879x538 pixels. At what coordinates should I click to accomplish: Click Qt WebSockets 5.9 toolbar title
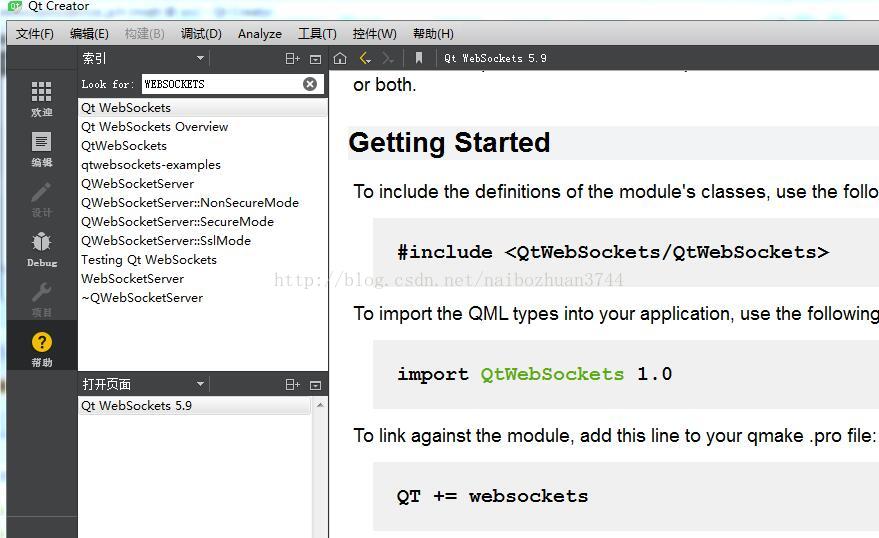[x=495, y=58]
